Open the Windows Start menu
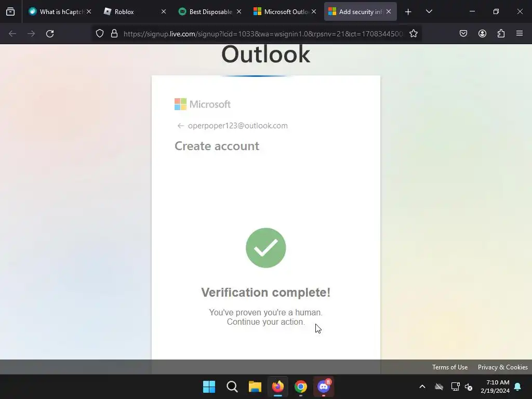Screen dimensions: 532x399 click(x=209, y=387)
